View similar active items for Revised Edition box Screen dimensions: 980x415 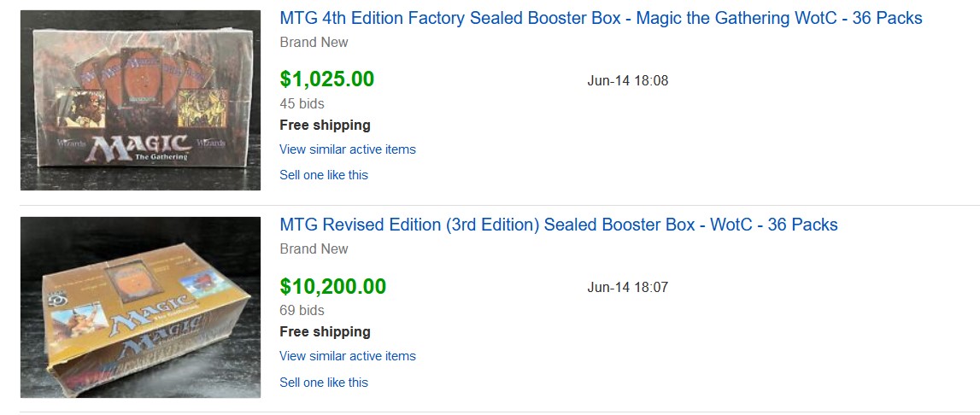coord(348,356)
